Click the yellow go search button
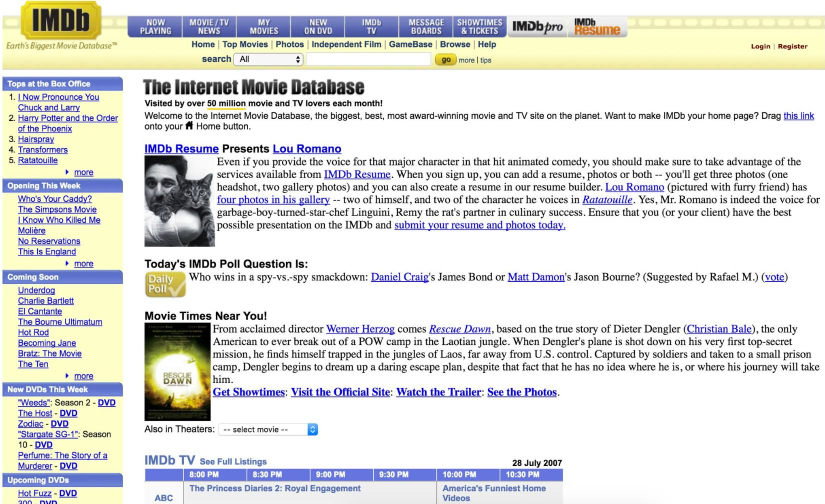This screenshot has height=504, width=825. coord(445,60)
